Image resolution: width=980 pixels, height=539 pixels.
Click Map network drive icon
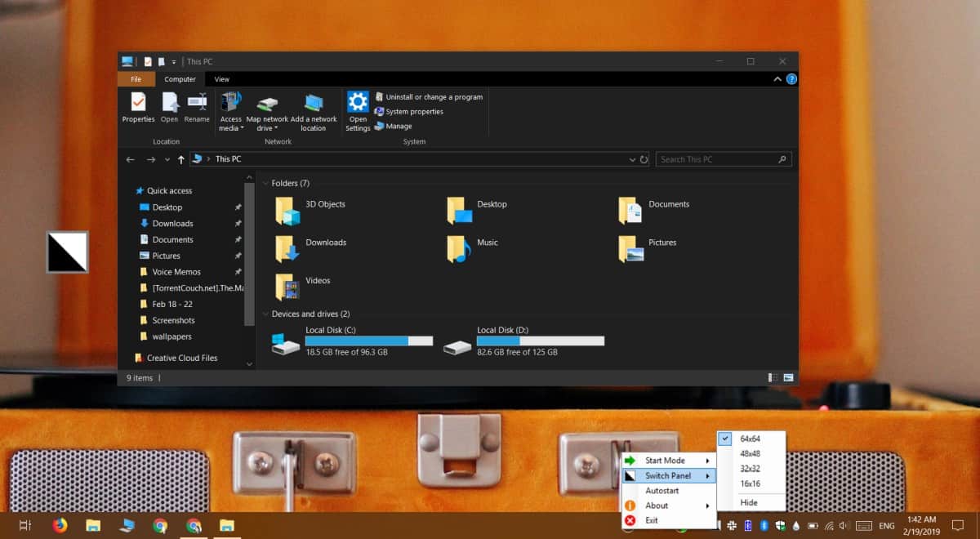tap(267, 103)
